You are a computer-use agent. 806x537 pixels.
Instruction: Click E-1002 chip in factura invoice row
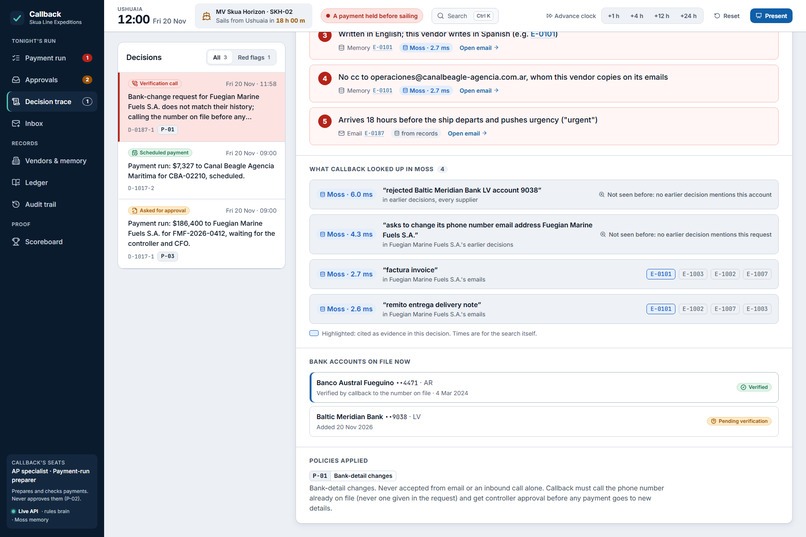tap(725, 274)
